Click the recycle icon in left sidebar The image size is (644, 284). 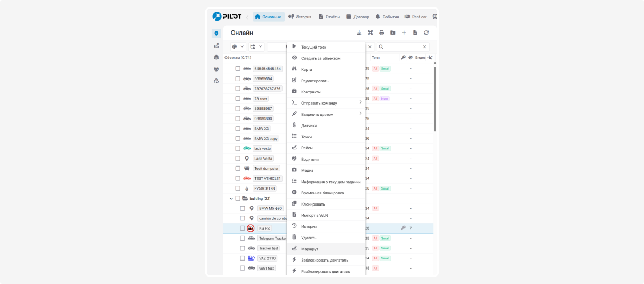point(216,81)
